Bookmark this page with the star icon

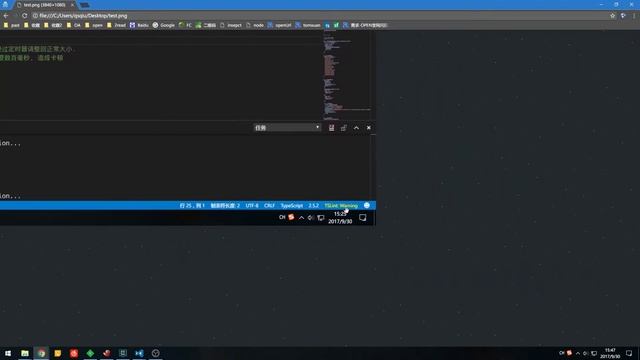[x=613, y=16]
